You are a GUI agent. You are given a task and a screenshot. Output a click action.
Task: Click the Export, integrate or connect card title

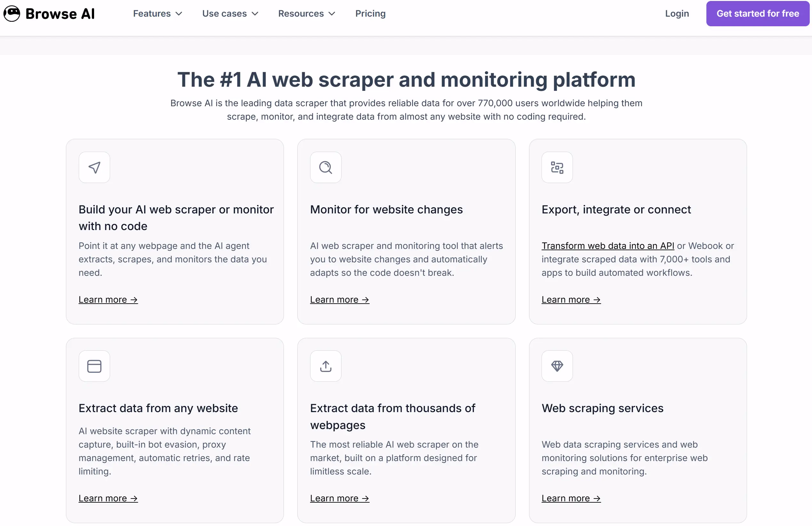coord(616,210)
